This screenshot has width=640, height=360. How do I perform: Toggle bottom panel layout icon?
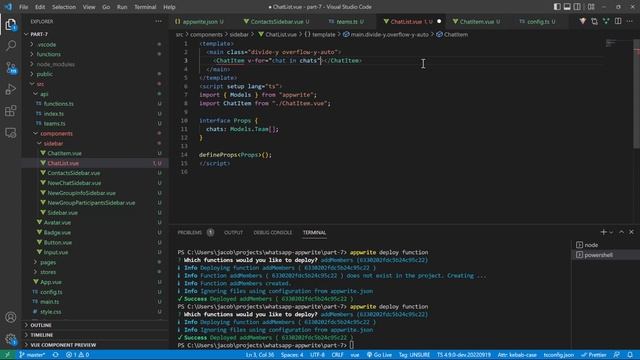[567, 7]
